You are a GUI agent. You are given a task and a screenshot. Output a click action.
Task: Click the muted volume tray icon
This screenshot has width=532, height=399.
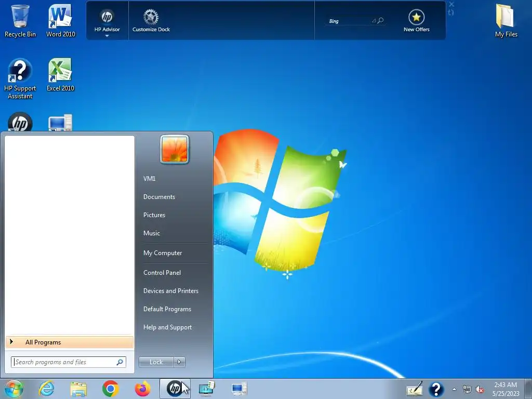pyautogui.click(x=480, y=390)
